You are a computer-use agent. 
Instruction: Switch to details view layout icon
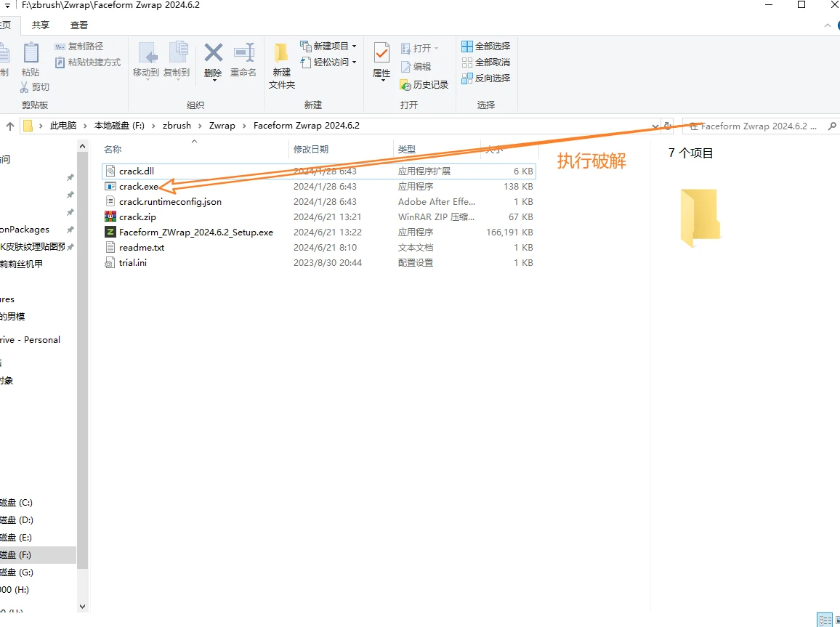pos(825,620)
